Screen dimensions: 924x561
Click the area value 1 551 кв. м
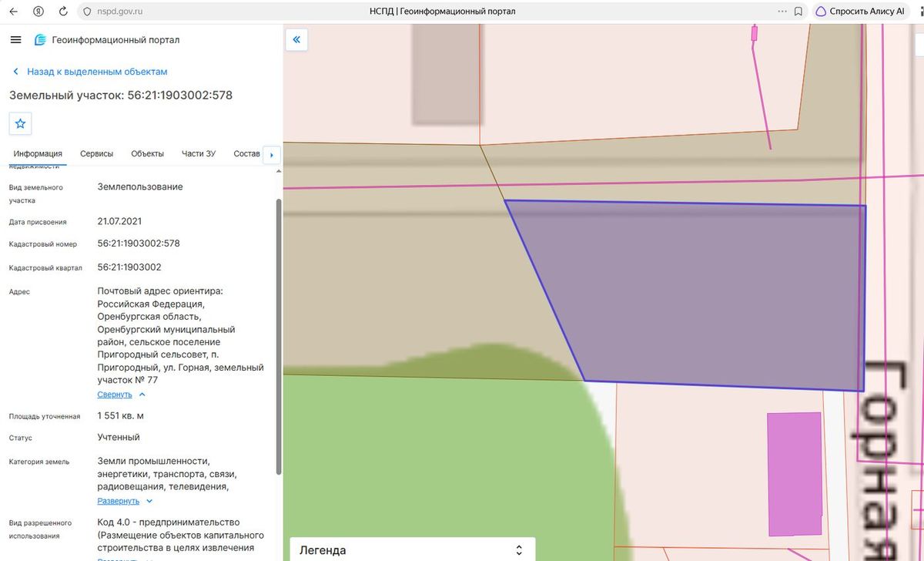click(120, 416)
